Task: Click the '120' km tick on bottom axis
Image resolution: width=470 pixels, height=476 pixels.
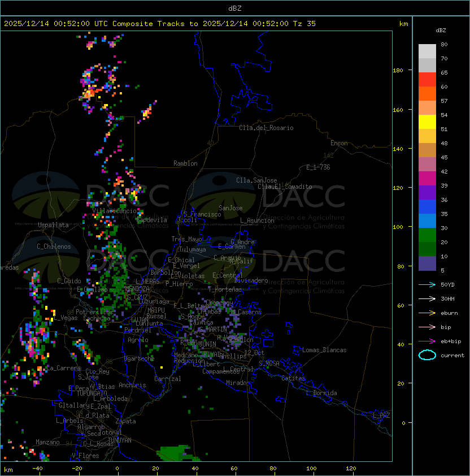Action: [x=351, y=469]
